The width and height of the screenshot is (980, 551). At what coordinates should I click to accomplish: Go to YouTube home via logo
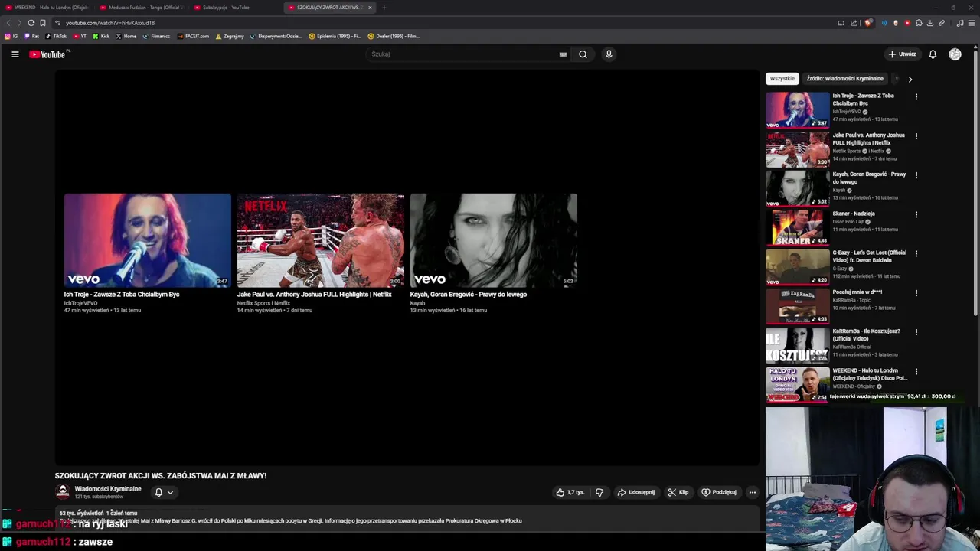pyautogui.click(x=47, y=54)
